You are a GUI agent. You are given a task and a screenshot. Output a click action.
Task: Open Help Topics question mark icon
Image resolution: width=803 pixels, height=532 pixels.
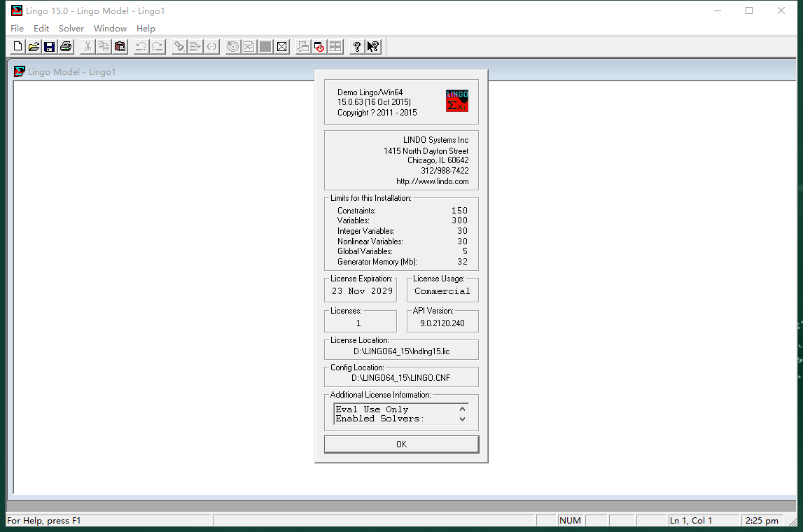[357, 47]
